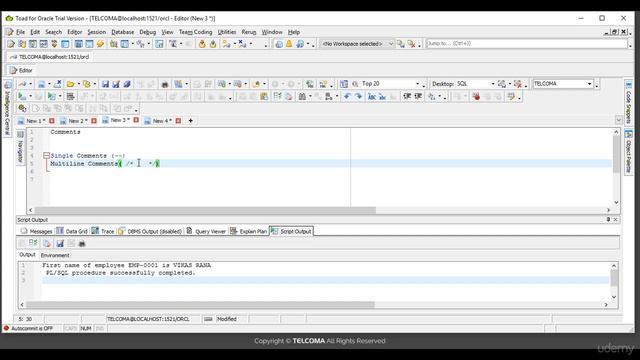Click the save icon in Script Output toolbar
Screen dimensions: 640x360
60,243
